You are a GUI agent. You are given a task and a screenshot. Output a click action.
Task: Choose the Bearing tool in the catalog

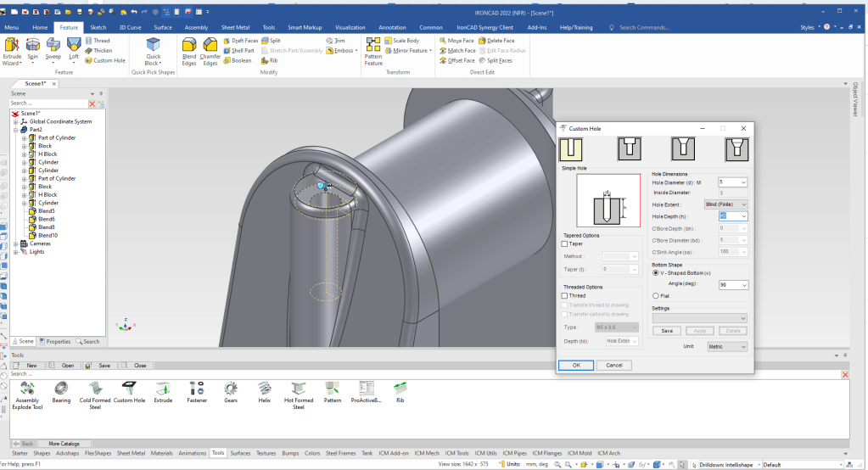click(x=61, y=393)
